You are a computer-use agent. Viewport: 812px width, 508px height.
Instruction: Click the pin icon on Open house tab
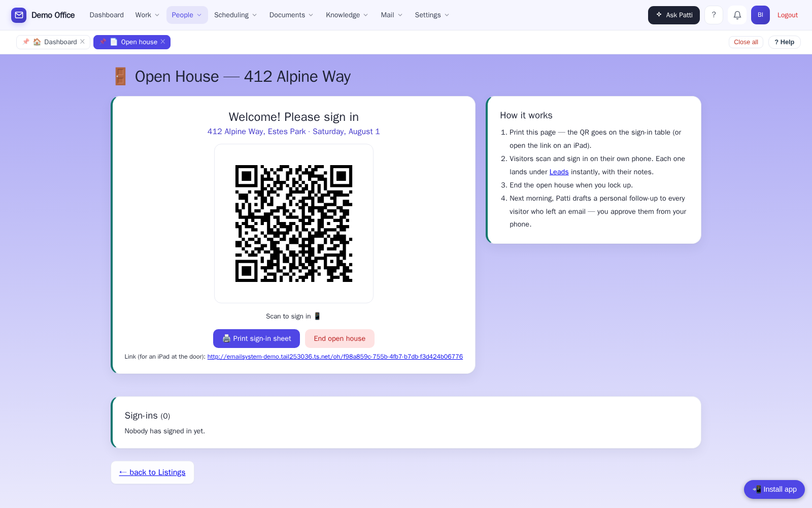tap(103, 42)
